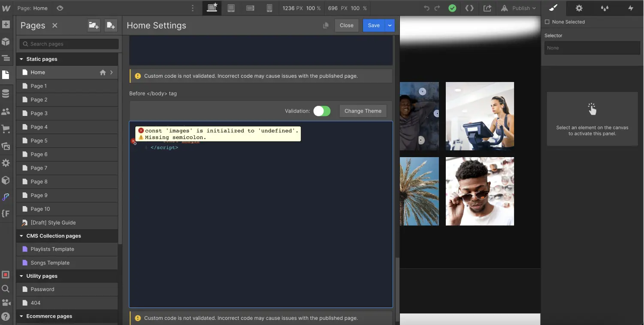Select the Password utility page
Image resolution: width=644 pixels, height=325 pixels.
pyautogui.click(x=67, y=289)
